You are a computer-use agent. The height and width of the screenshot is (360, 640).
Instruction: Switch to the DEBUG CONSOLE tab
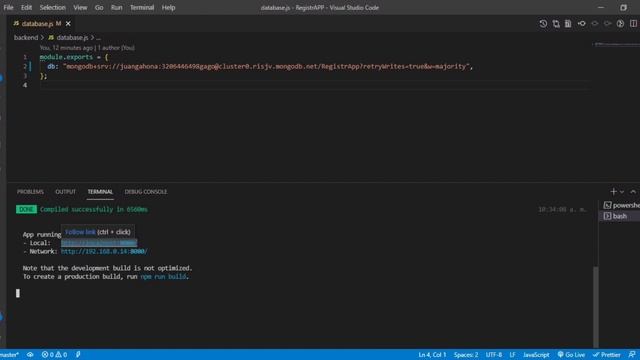146,192
